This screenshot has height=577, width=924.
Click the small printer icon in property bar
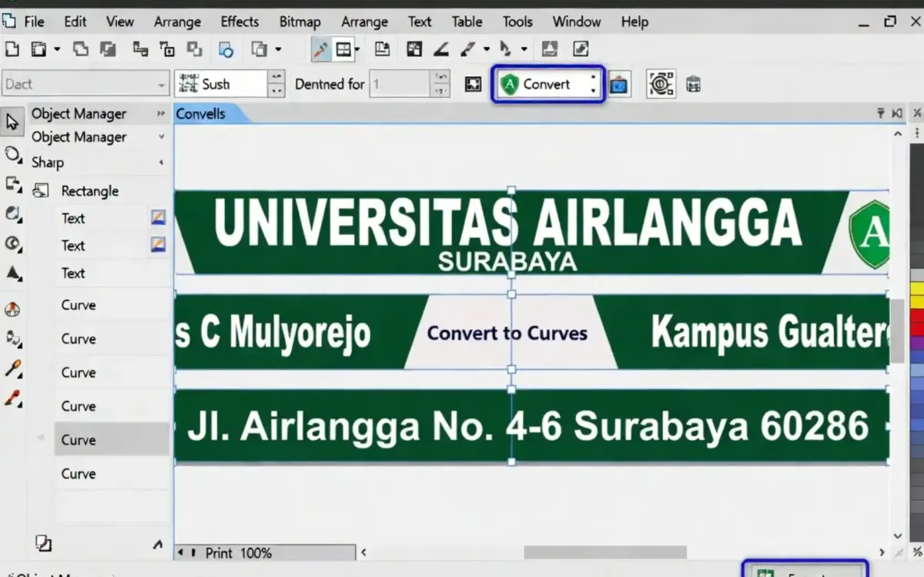point(693,84)
